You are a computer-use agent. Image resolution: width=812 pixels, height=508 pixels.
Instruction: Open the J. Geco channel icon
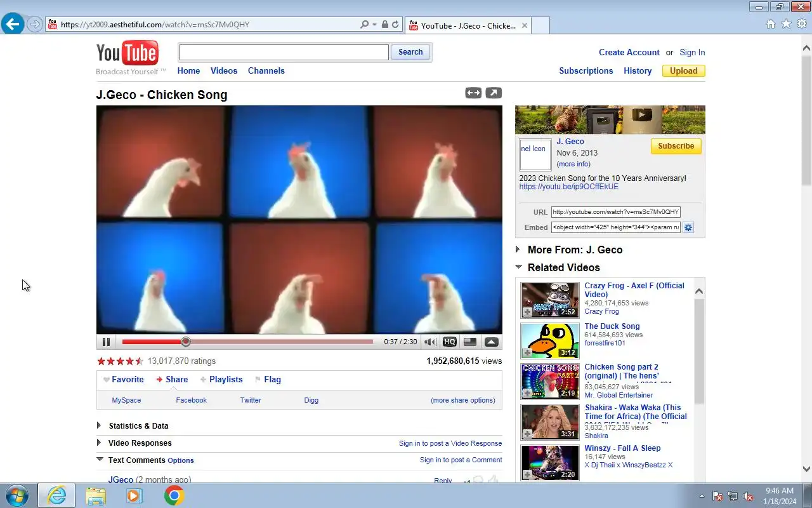tap(535, 154)
